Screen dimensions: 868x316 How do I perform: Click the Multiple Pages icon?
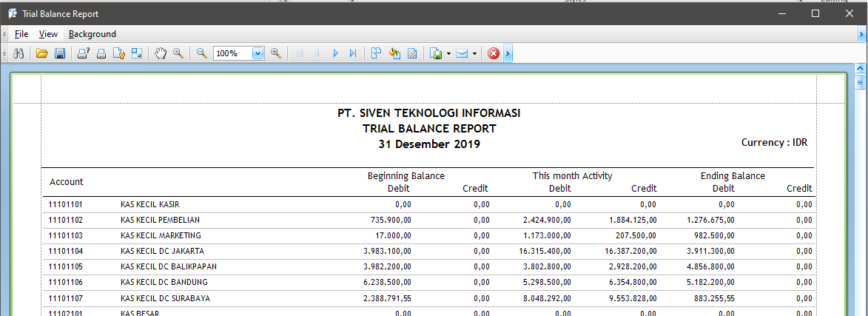point(377,53)
